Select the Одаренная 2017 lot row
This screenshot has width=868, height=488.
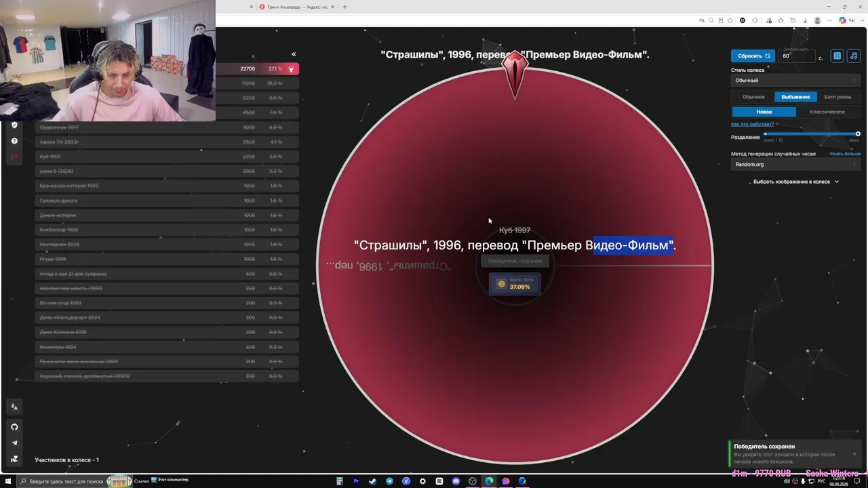(x=167, y=127)
